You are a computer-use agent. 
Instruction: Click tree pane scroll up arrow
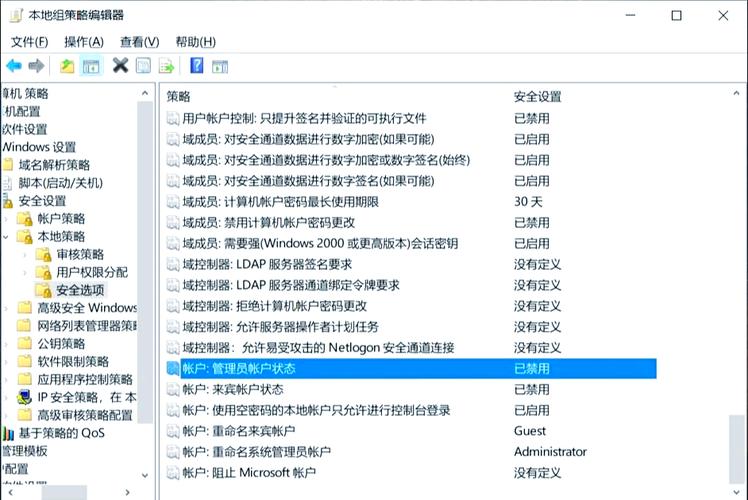click(145, 93)
